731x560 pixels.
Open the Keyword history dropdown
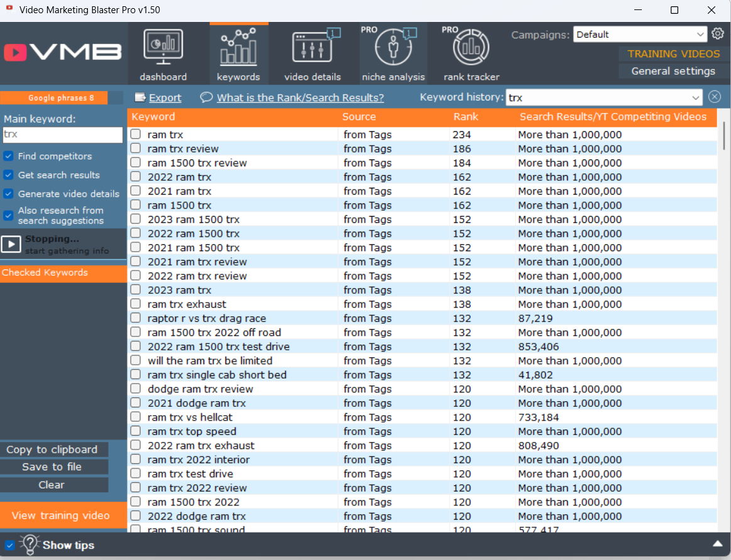click(695, 98)
